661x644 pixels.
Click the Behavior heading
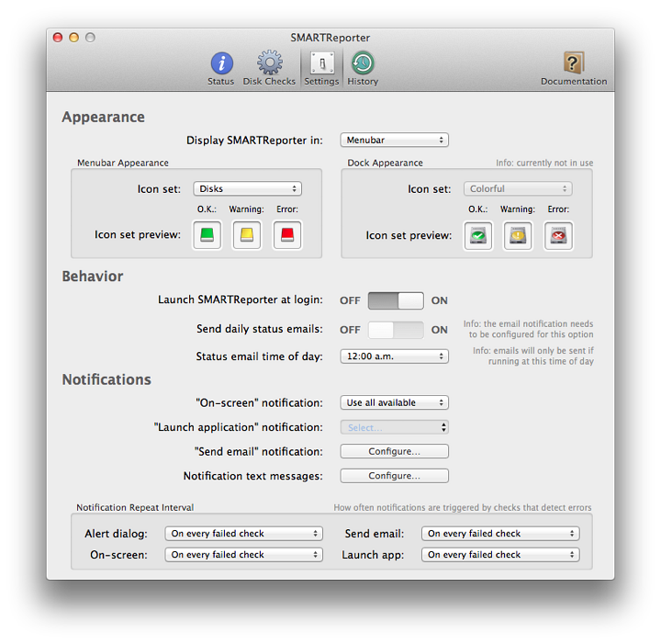point(93,277)
